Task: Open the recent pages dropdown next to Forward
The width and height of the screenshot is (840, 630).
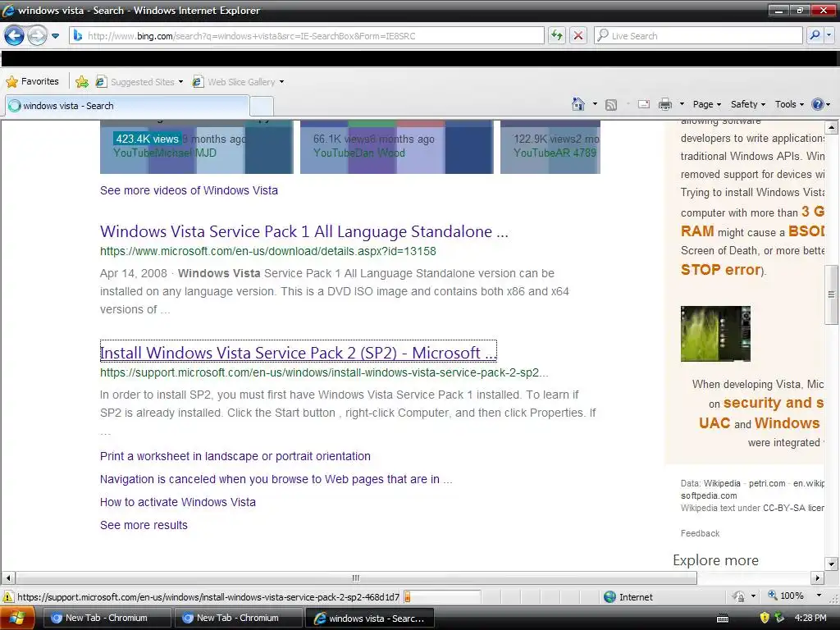Action: click(x=55, y=36)
